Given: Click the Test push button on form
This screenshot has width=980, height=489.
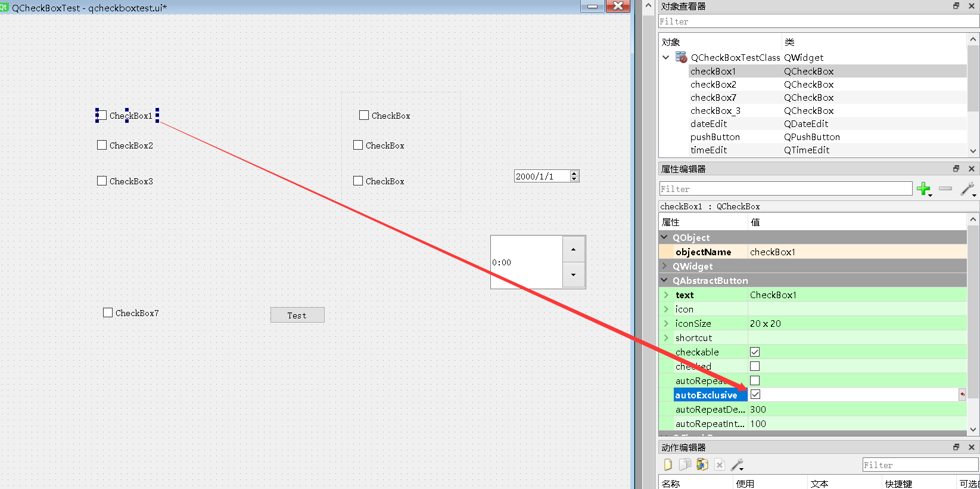Looking at the screenshot, I should click(297, 315).
